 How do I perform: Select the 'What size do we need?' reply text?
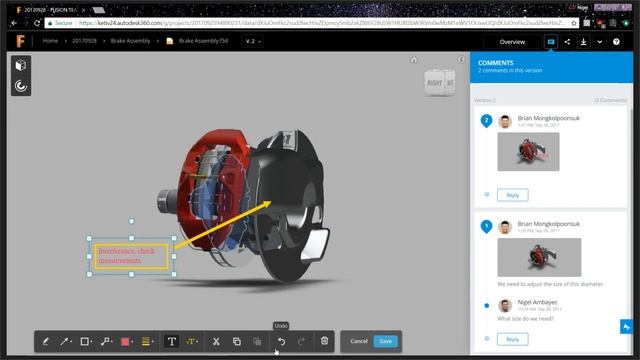525,319
